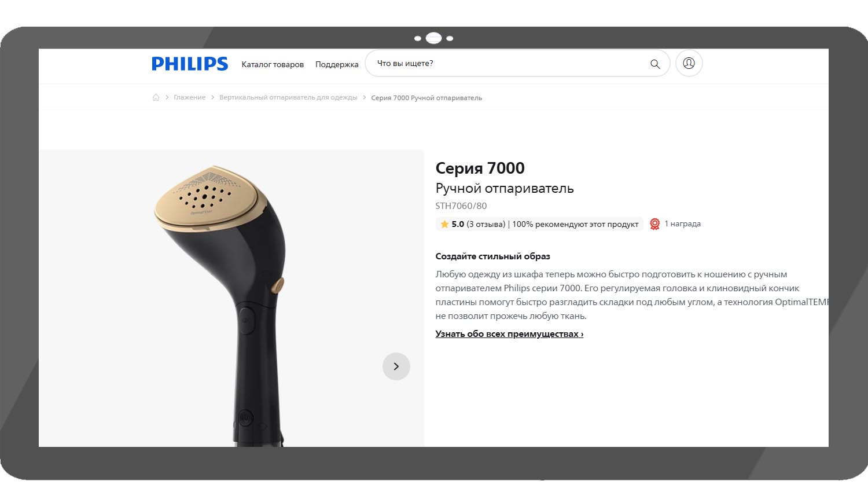Click the yellow star rating icon
Screen dimensions: 868x488
coord(444,224)
